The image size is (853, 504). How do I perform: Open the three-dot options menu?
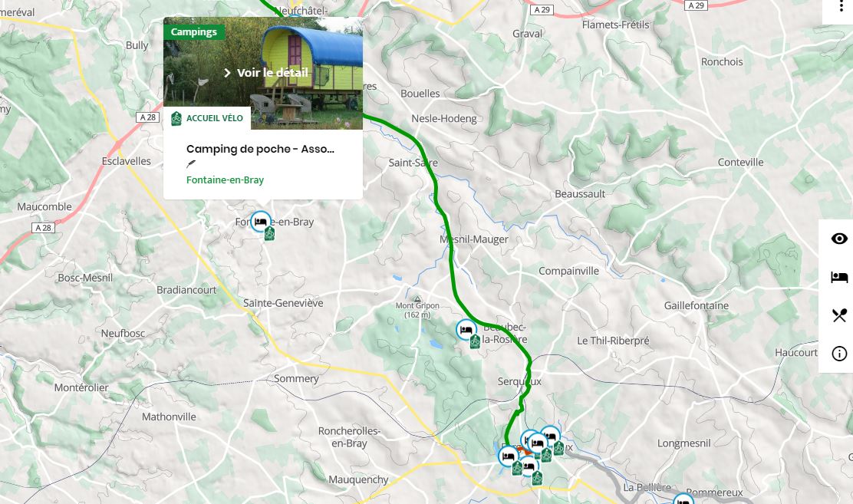tap(841, 5)
